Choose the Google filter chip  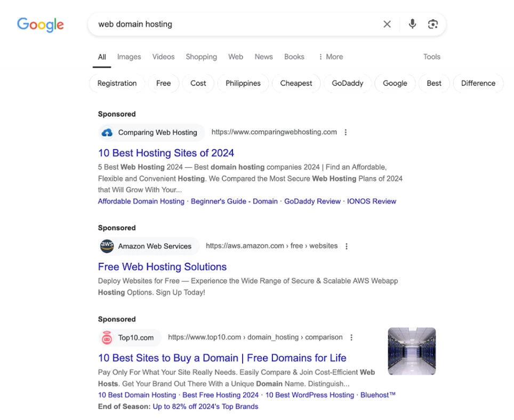click(395, 83)
